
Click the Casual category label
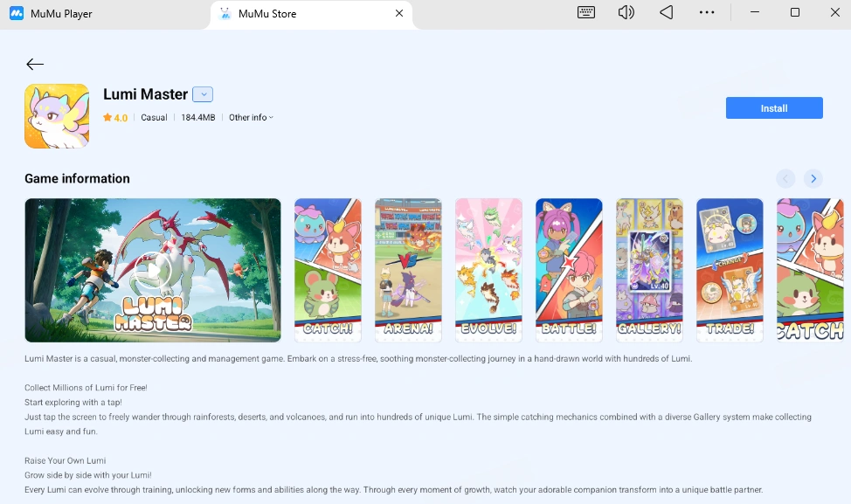154,117
